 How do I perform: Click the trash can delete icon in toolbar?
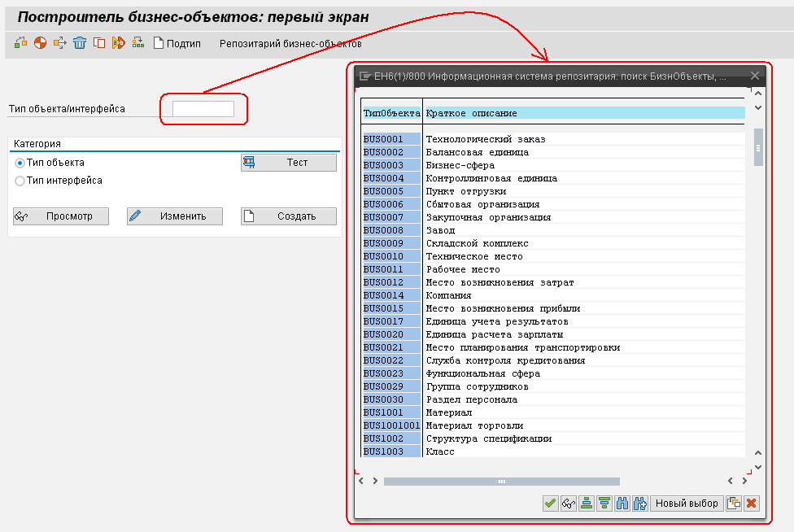pyautogui.click(x=80, y=43)
